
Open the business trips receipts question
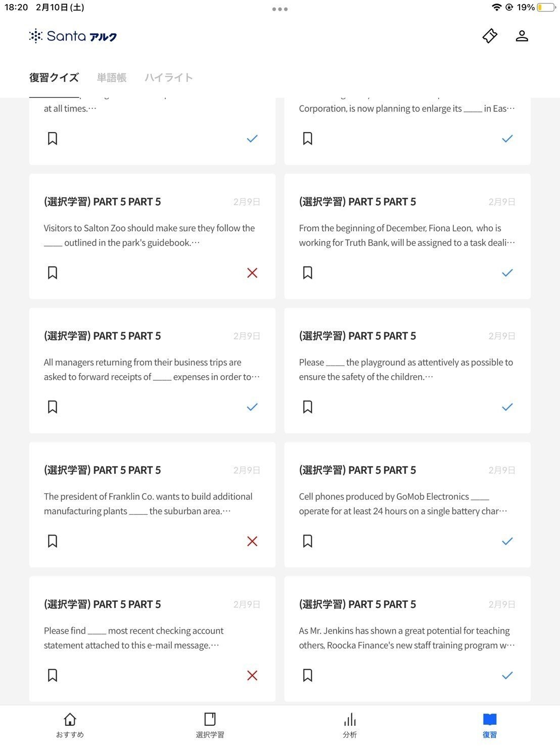[152, 369]
